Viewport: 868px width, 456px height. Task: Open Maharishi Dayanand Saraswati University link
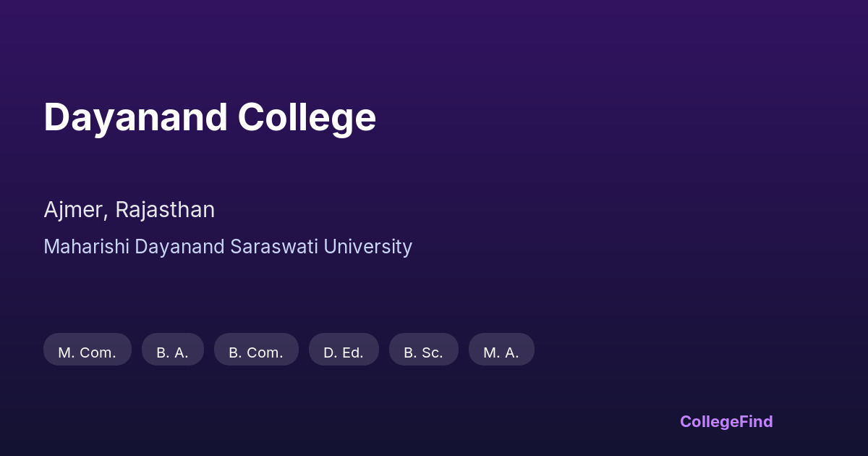(228, 247)
